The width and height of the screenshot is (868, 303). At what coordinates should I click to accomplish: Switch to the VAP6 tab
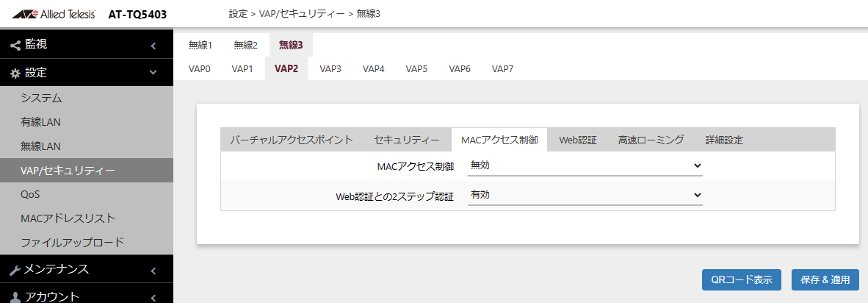(460, 69)
